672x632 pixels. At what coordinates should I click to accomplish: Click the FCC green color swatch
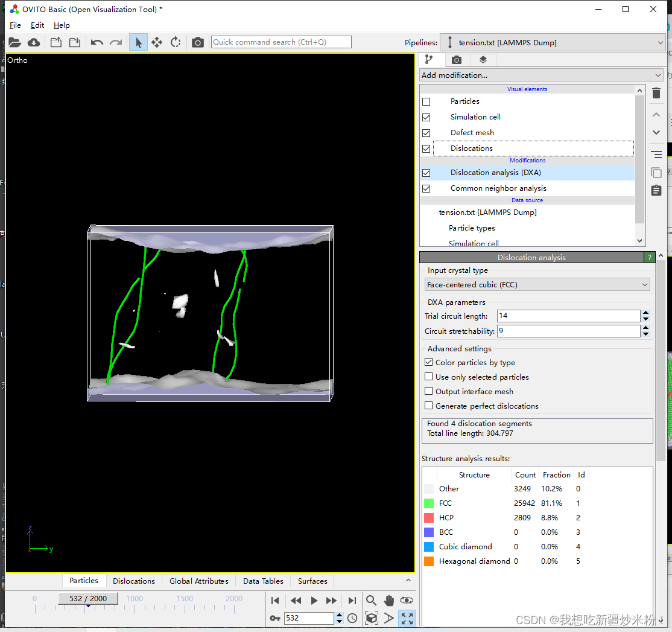pos(428,503)
